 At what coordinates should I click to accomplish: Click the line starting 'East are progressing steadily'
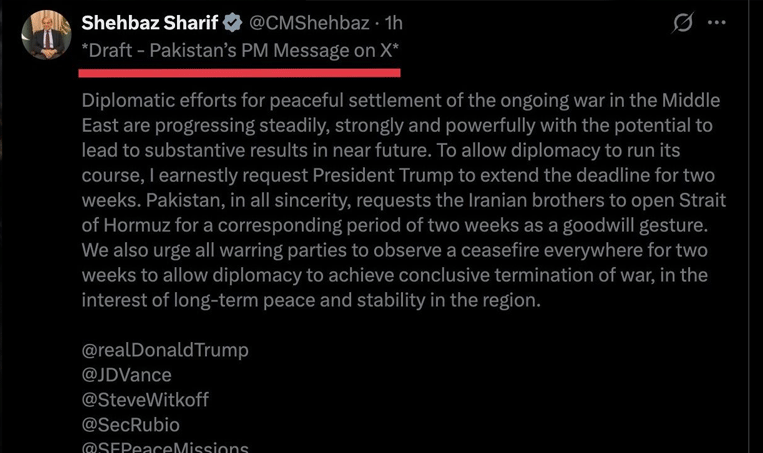point(400,127)
